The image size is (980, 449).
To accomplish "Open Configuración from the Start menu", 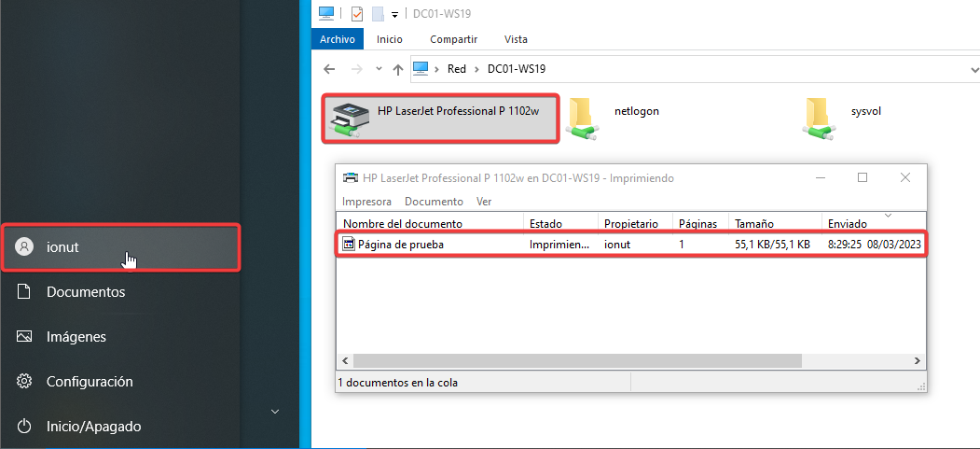I will pyautogui.click(x=90, y=382).
